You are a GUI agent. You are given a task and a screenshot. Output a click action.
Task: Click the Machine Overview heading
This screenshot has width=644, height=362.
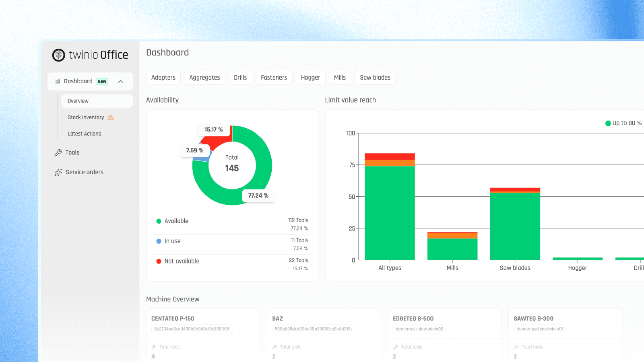click(x=173, y=299)
